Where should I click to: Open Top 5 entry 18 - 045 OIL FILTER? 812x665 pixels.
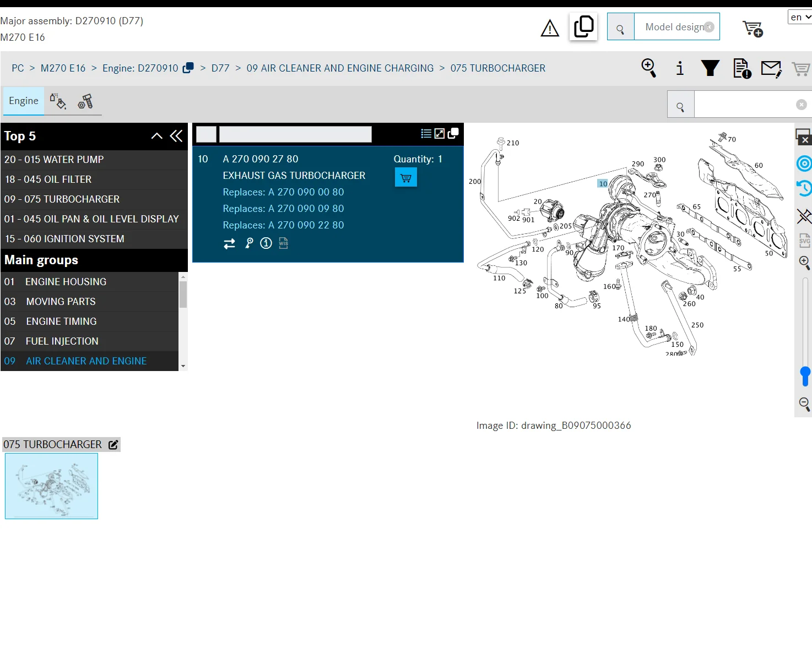click(x=94, y=179)
